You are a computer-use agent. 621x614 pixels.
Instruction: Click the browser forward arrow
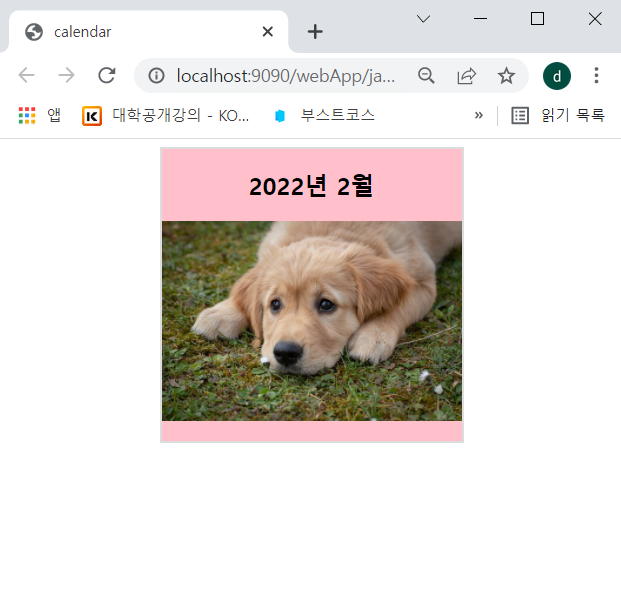(66, 75)
